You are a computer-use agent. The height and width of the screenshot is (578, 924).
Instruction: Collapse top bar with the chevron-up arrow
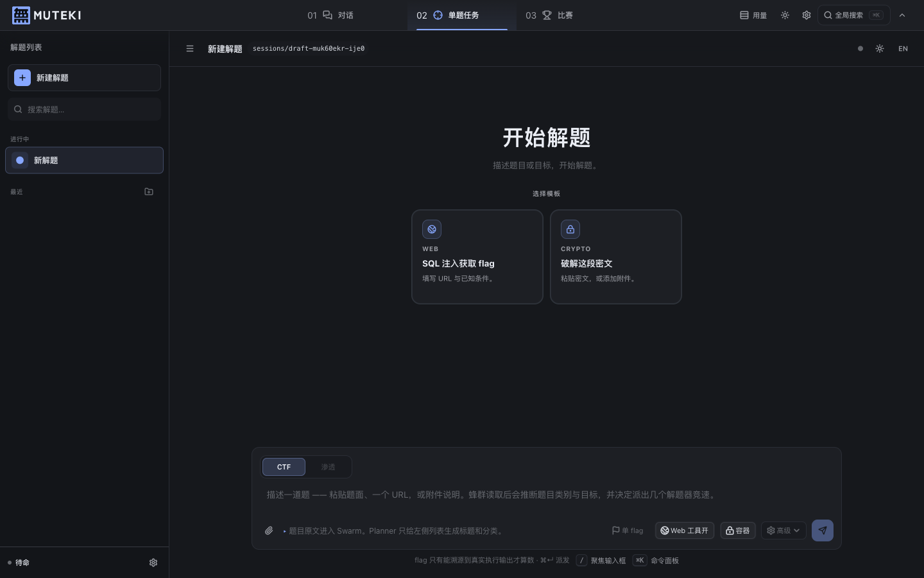point(902,15)
